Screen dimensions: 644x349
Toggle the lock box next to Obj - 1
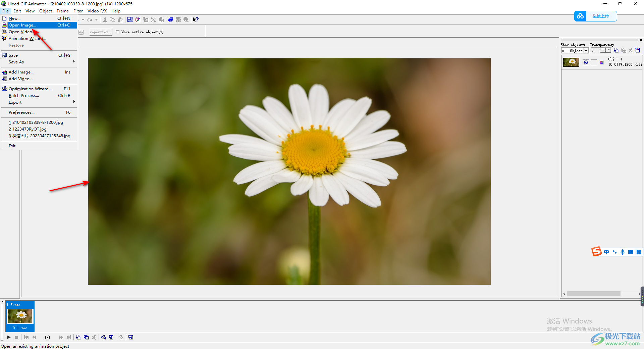click(594, 62)
